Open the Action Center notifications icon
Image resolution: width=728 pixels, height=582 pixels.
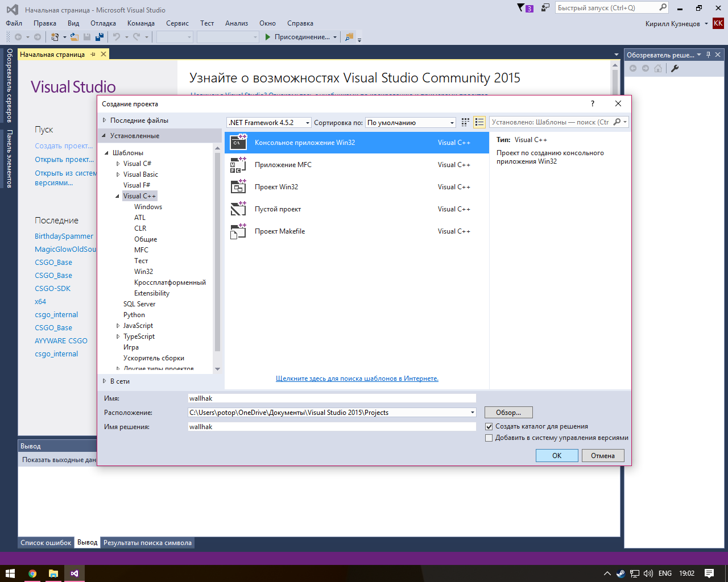coord(709,573)
